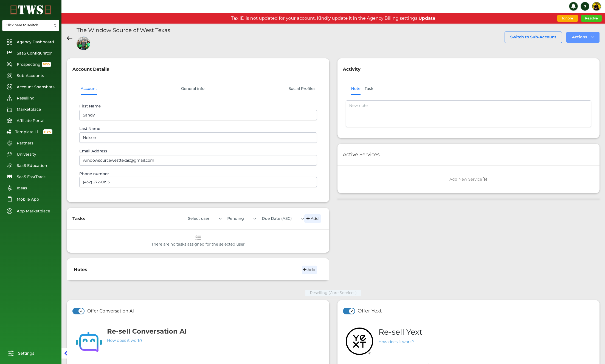The width and height of the screenshot is (605, 364).
Task: Switch to the Task tab in Activity
Action: pyautogui.click(x=369, y=89)
